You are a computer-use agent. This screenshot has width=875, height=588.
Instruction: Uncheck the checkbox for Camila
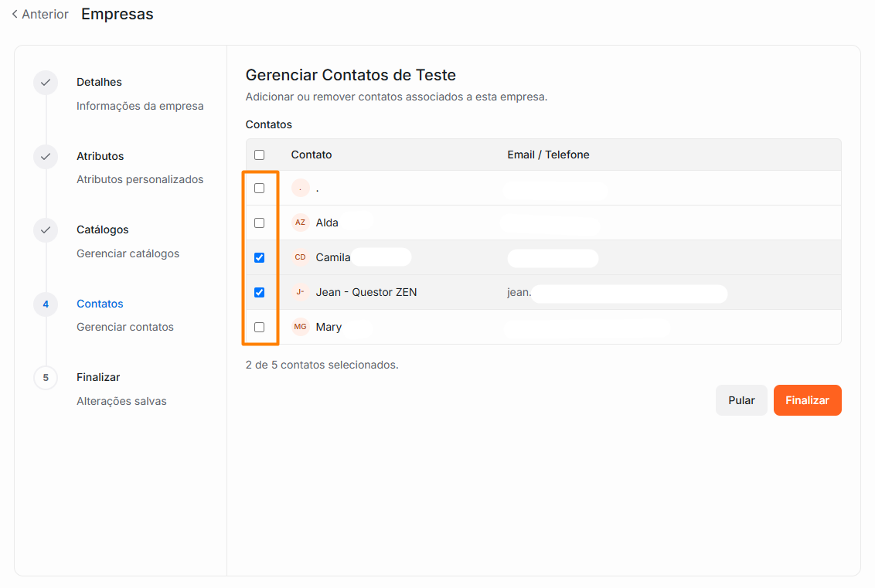point(260,257)
